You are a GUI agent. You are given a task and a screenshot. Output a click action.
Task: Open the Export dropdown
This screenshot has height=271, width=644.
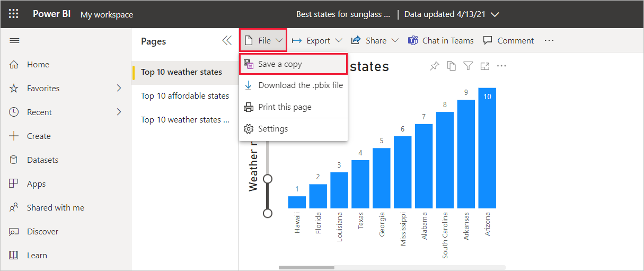pyautogui.click(x=317, y=41)
